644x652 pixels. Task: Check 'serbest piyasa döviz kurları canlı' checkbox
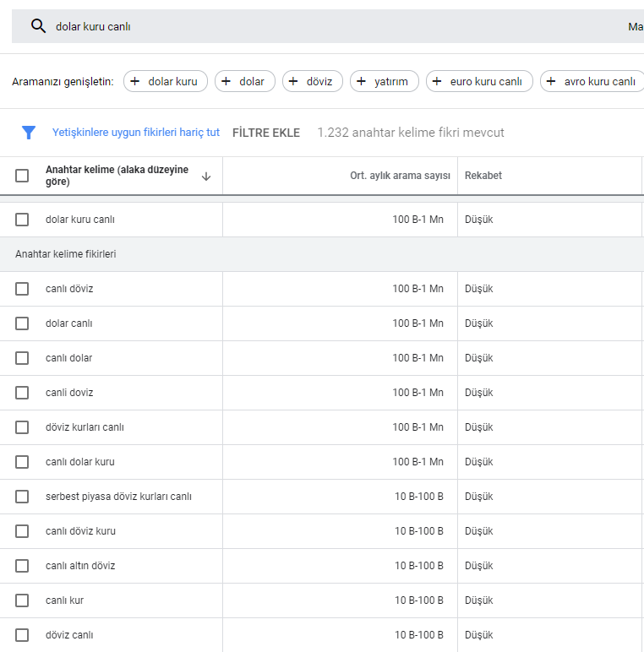click(x=22, y=496)
